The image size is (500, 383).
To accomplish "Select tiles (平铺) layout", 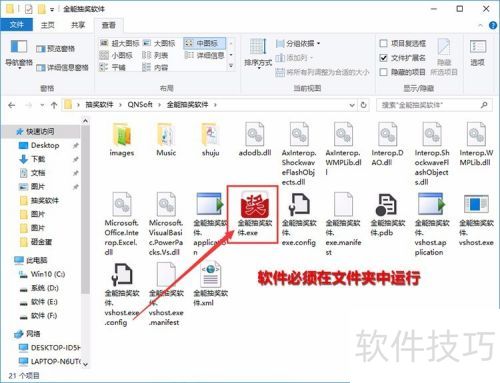I will pos(113,67).
